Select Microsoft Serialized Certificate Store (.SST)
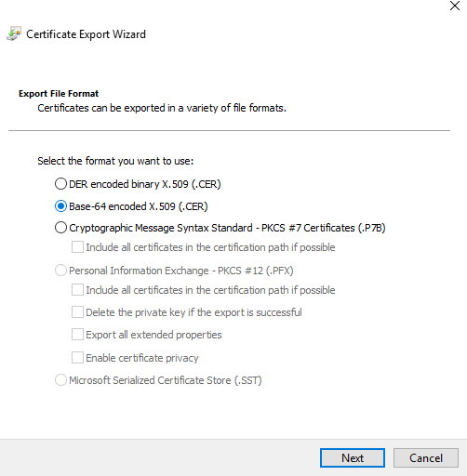Screen dimensions: 467x476 [60, 380]
